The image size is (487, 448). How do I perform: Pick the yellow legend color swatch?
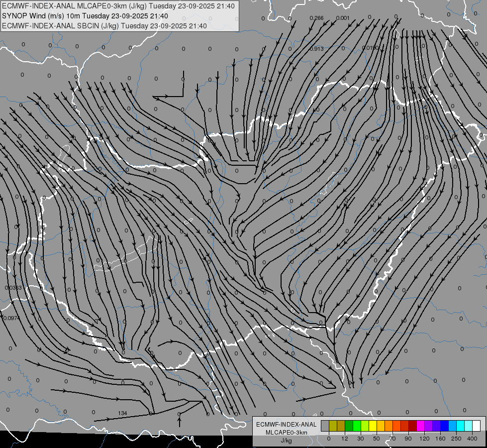[373, 426]
